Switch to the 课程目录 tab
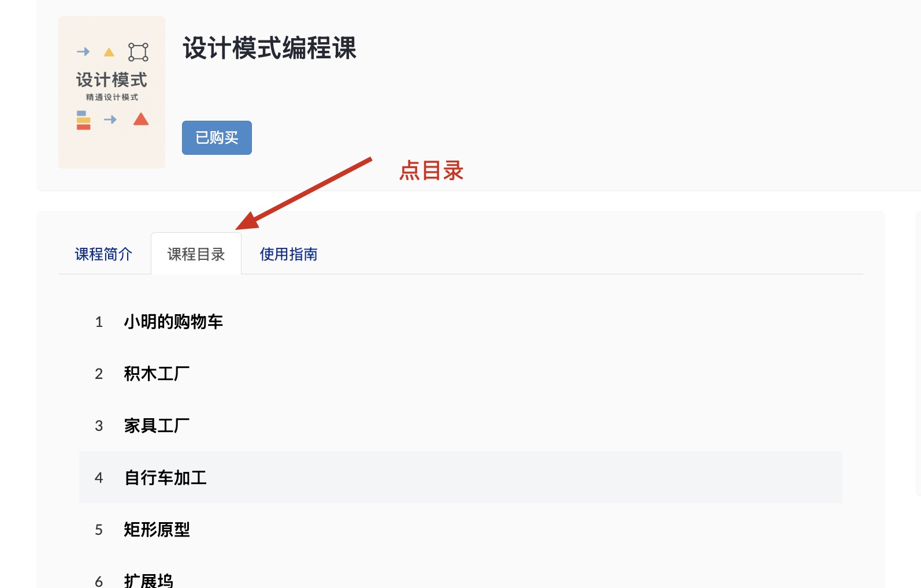Viewport: 921px width, 588px height. pyautogui.click(x=196, y=254)
